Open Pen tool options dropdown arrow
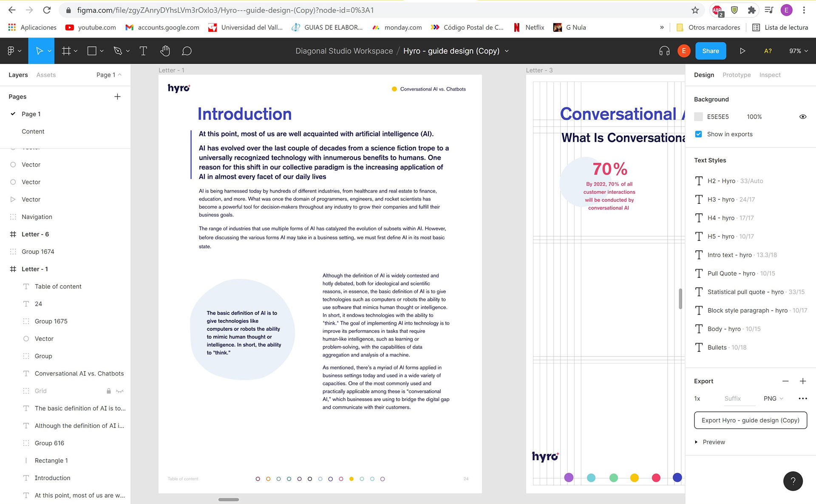Screen dimensions: 816x504 pyautogui.click(x=127, y=51)
